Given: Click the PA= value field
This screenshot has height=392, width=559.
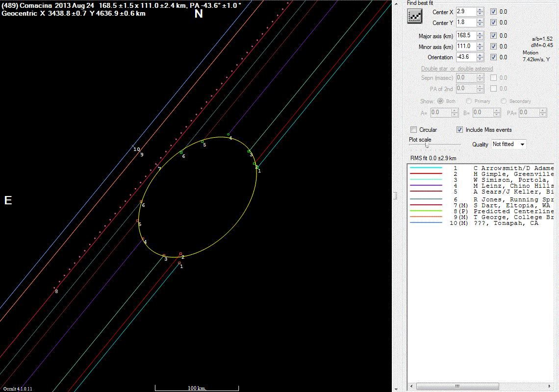Looking at the screenshot, I should [529, 113].
